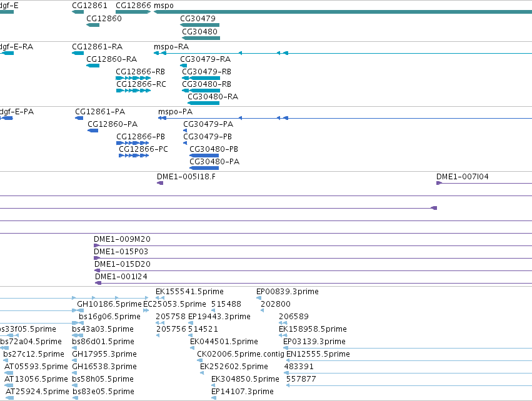The width and height of the screenshot is (532, 401).
Task: Select the mspo-PA protein label
Action: pyautogui.click(x=176, y=112)
